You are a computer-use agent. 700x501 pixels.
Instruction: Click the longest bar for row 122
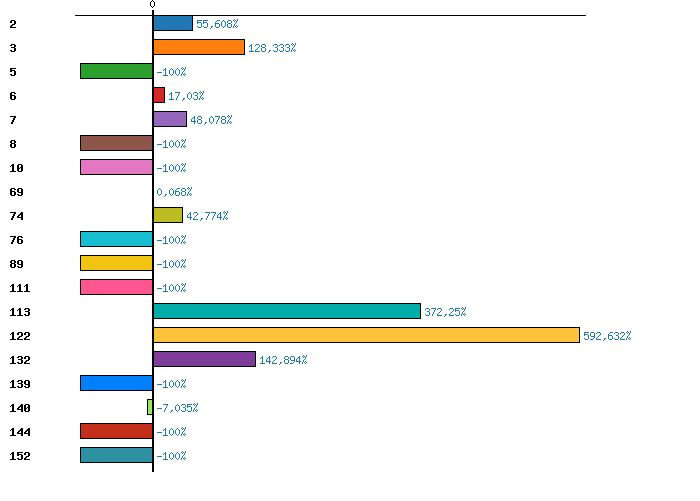[366, 335]
